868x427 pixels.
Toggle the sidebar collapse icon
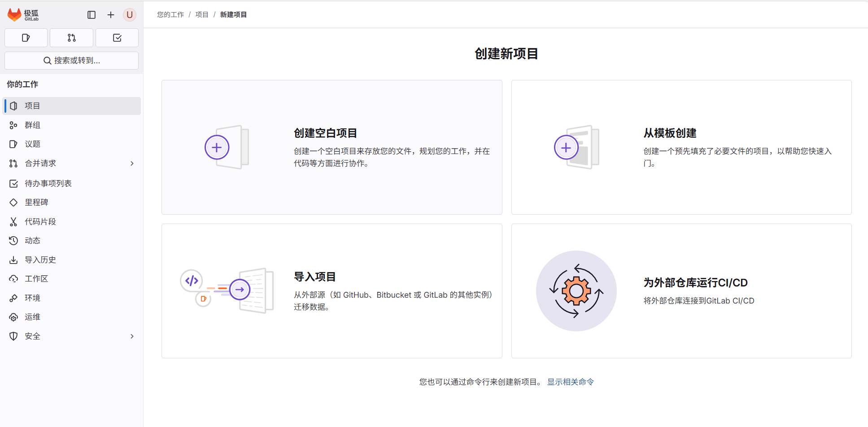click(x=92, y=15)
